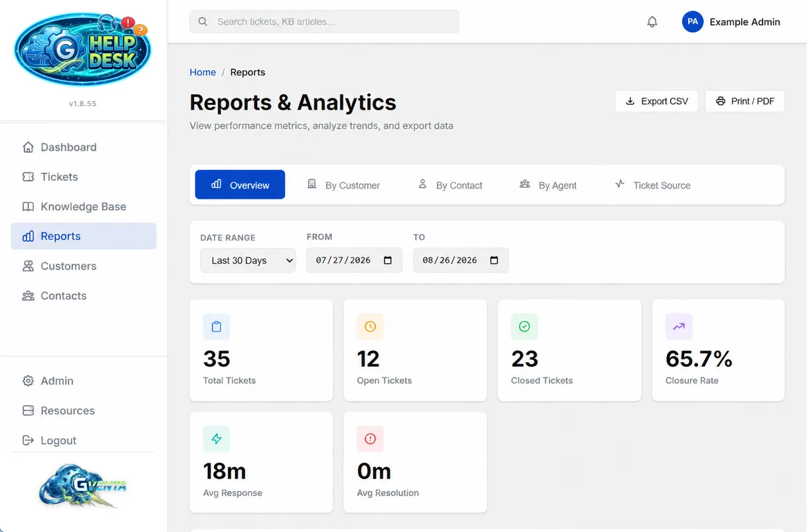The width and height of the screenshot is (807, 532).
Task: Click the Admin gear icon
Action: click(x=28, y=381)
